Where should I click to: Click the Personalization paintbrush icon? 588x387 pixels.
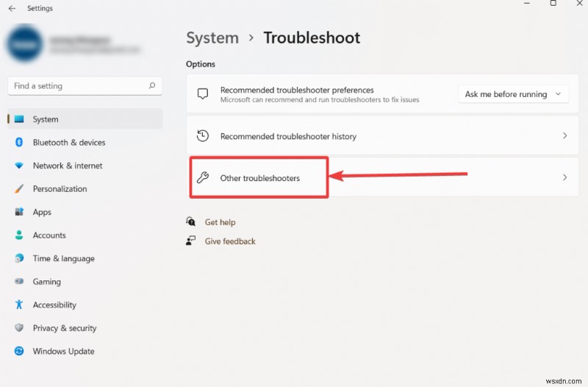pyautogui.click(x=19, y=188)
